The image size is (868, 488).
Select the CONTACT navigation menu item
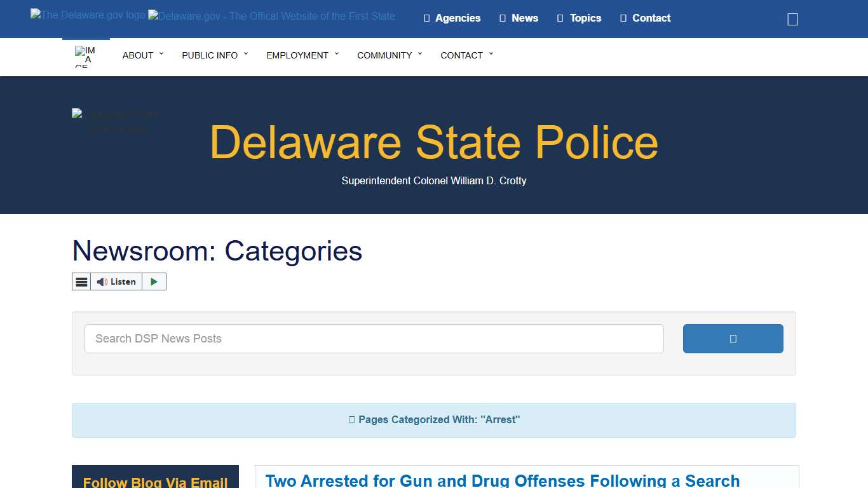point(463,55)
